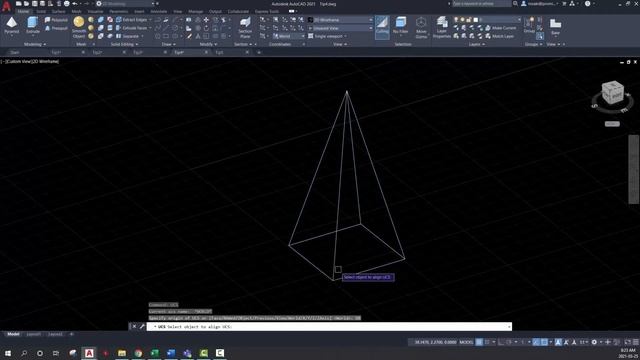
Task: Open status bar customization menu
Action: [x=636, y=342]
